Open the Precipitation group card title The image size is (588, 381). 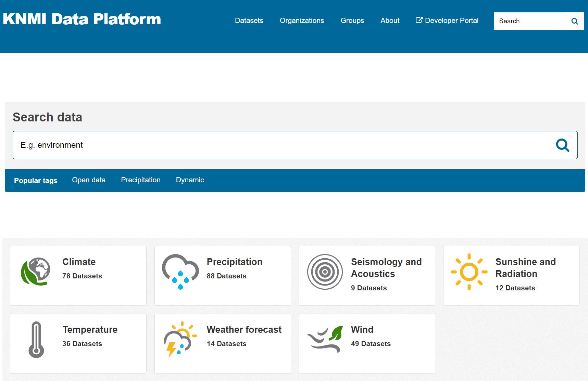[235, 262]
